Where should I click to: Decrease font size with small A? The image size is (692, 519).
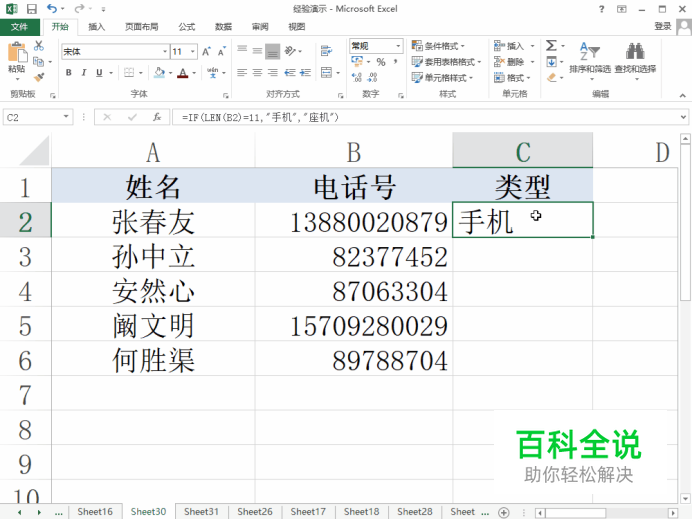pos(222,52)
